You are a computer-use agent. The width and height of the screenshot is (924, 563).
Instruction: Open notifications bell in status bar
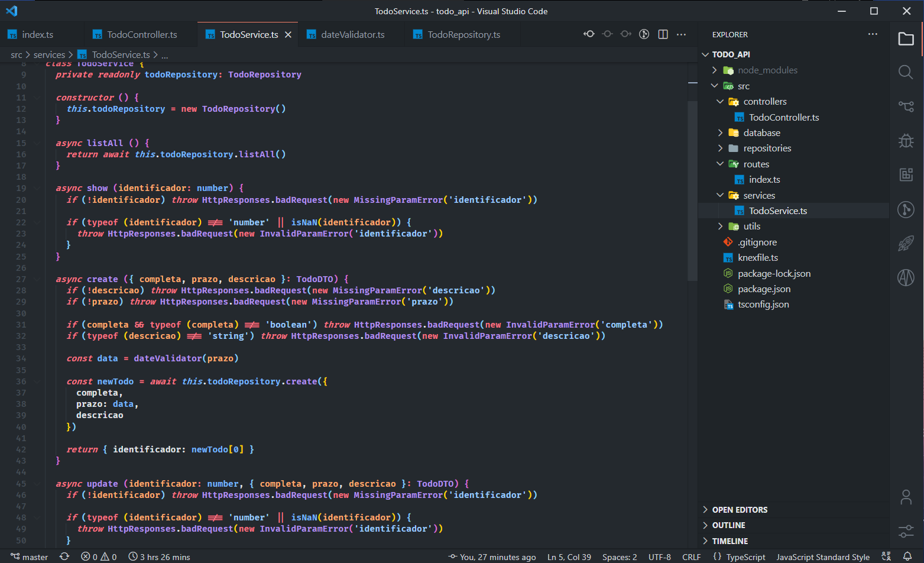coord(907,556)
